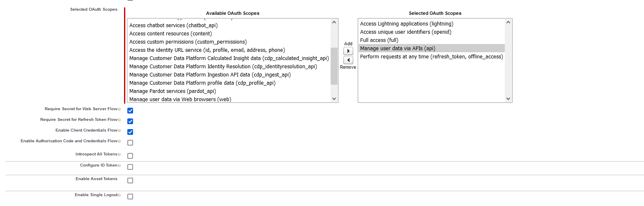Open help icon beside Enable Single Logout

tap(120, 195)
